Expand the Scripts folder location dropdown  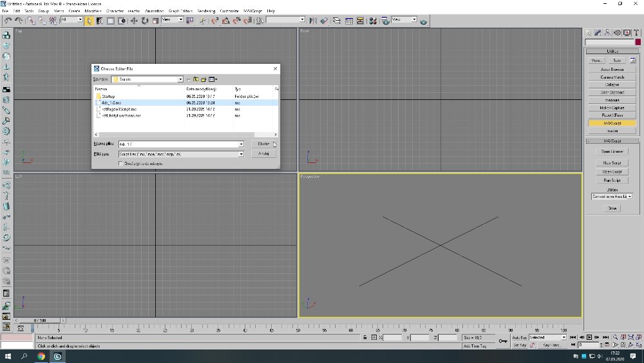(x=180, y=79)
